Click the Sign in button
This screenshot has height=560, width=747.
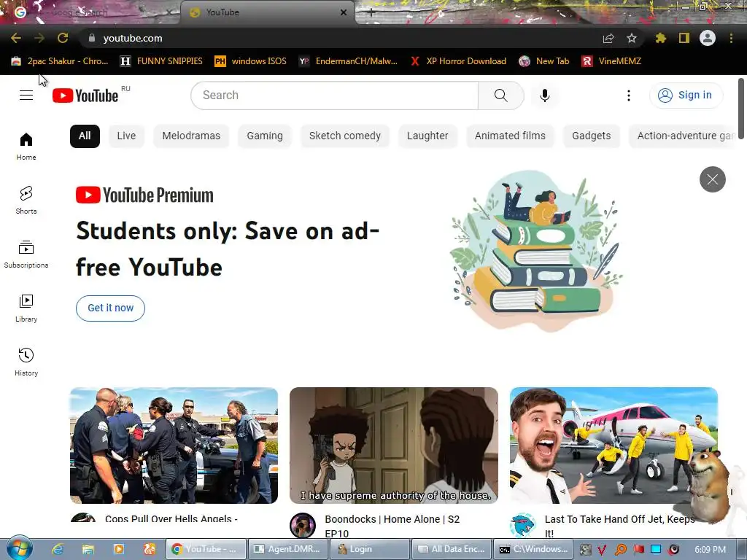point(686,96)
